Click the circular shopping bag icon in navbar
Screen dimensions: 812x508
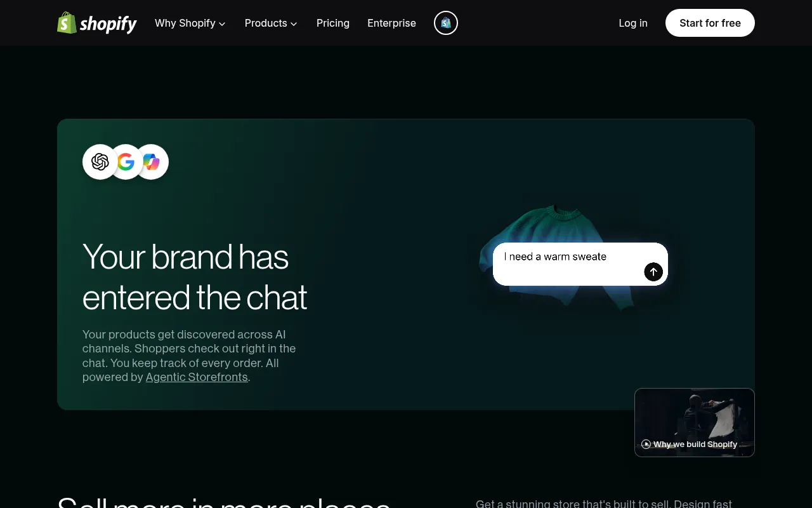446,23
